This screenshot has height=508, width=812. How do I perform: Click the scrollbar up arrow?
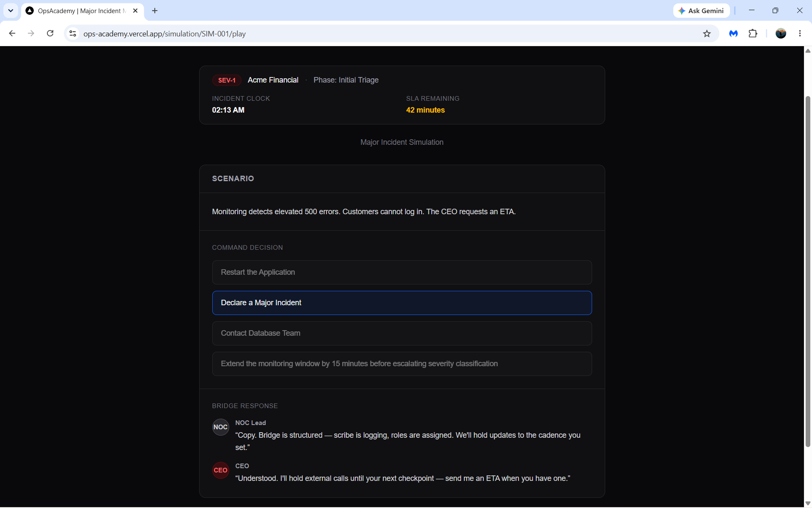click(x=808, y=51)
